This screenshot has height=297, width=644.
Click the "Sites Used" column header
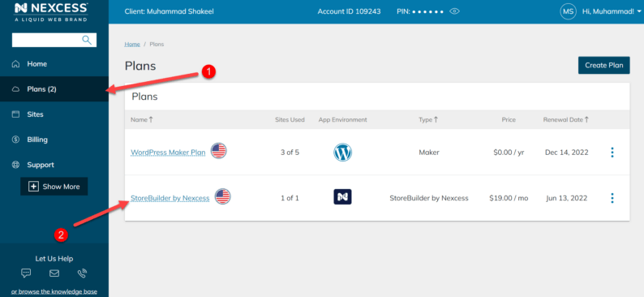click(x=290, y=119)
